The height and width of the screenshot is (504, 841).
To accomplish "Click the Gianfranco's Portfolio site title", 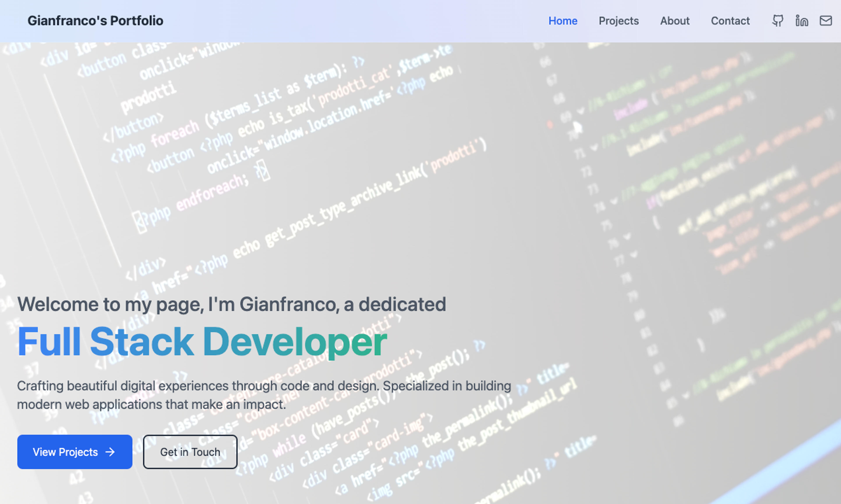I will click(x=95, y=21).
